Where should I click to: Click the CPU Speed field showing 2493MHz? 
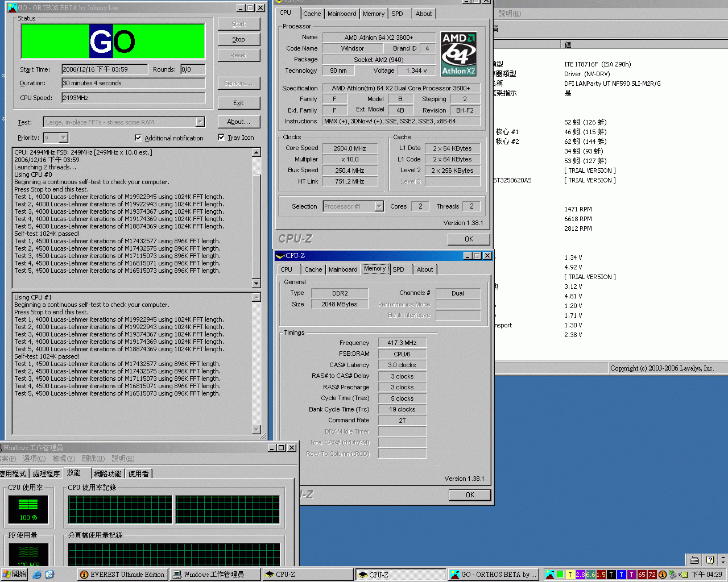click(133, 98)
